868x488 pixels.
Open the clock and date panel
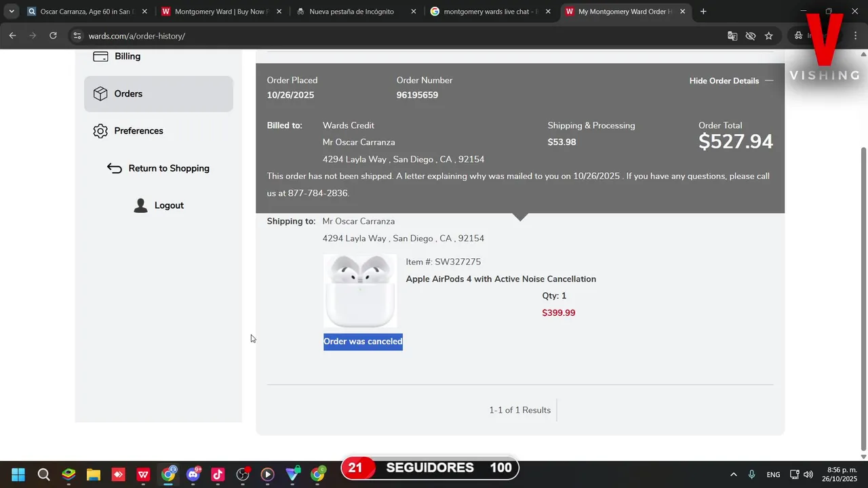[x=840, y=474]
